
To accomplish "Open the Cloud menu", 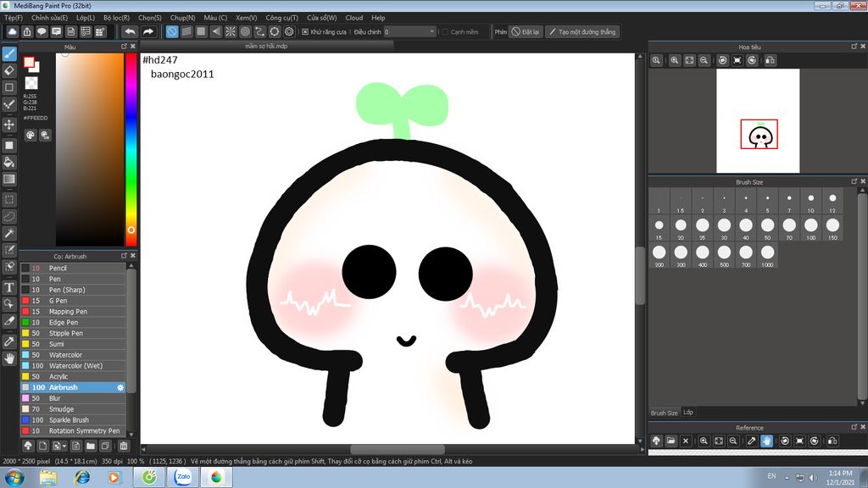I will pos(354,18).
